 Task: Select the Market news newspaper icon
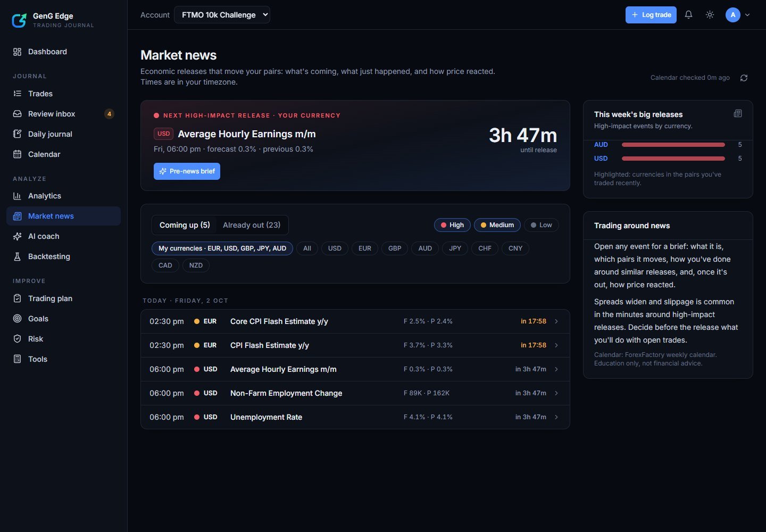pyautogui.click(x=18, y=216)
